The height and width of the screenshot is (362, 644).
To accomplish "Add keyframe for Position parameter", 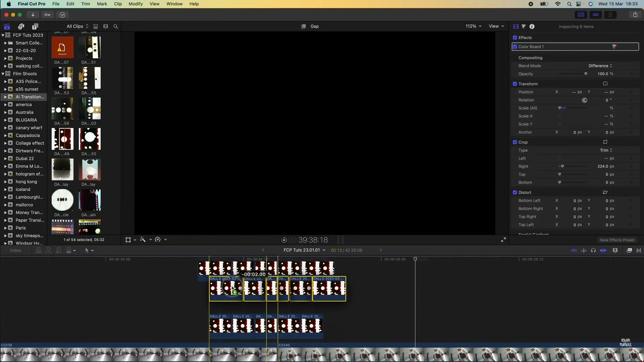I will pos(631,92).
